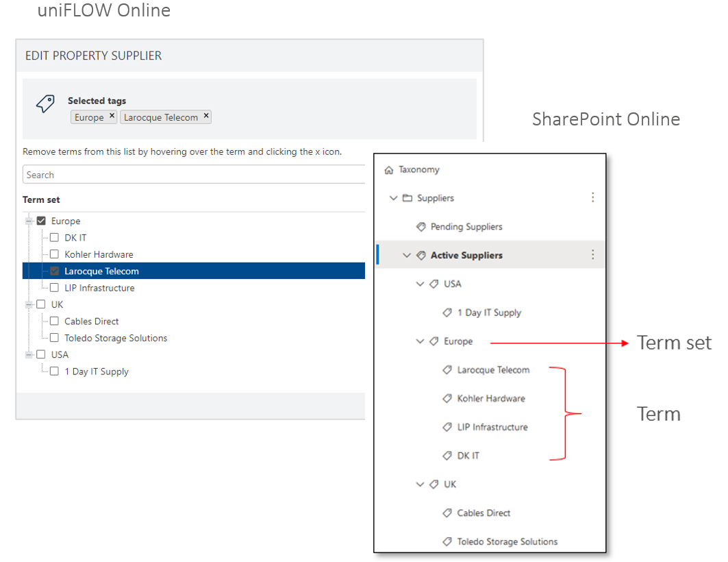728x562 pixels.
Task: Select DK IT label in uniFLOW tree
Action: coord(75,238)
